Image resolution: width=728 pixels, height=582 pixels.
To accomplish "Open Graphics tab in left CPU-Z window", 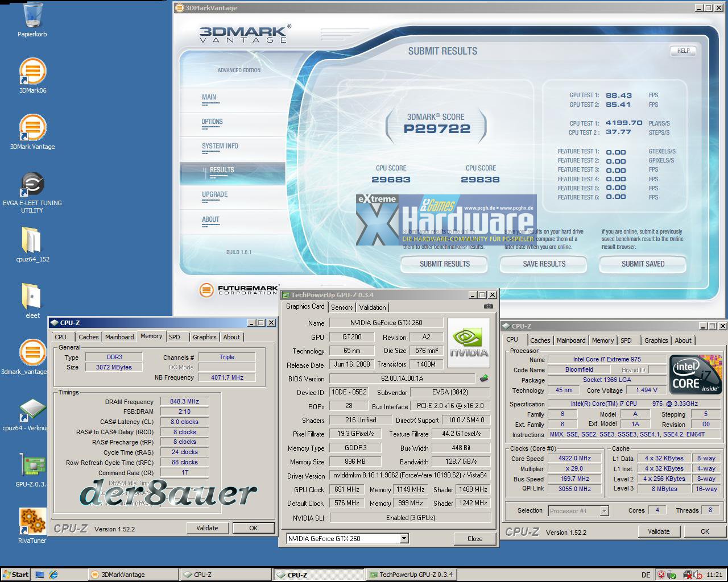I will point(205,337).
